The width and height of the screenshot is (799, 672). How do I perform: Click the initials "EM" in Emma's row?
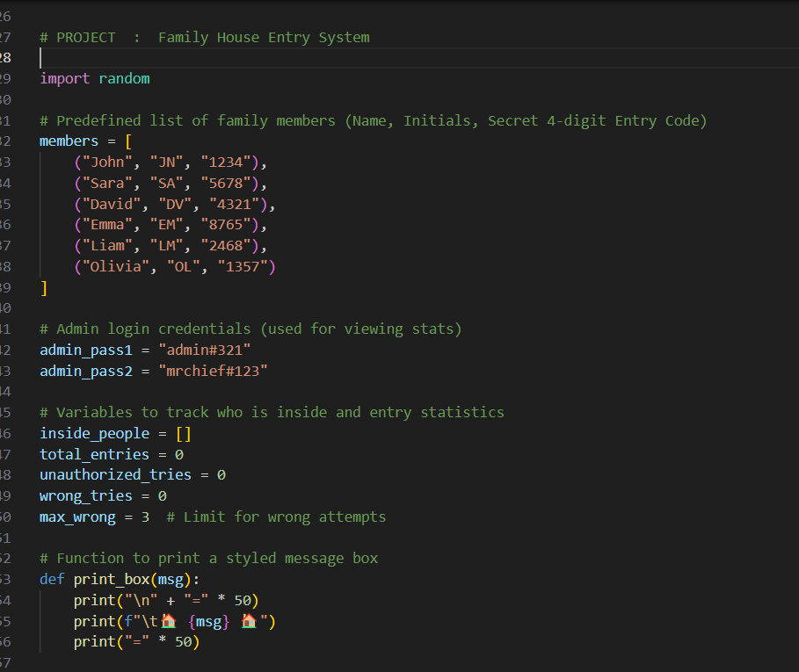click(167, 225)
